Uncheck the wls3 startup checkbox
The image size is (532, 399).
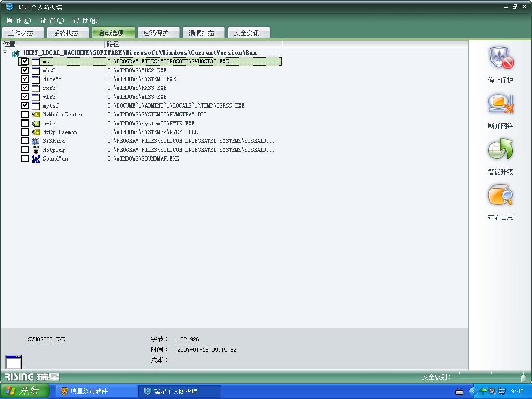[25, 97]
